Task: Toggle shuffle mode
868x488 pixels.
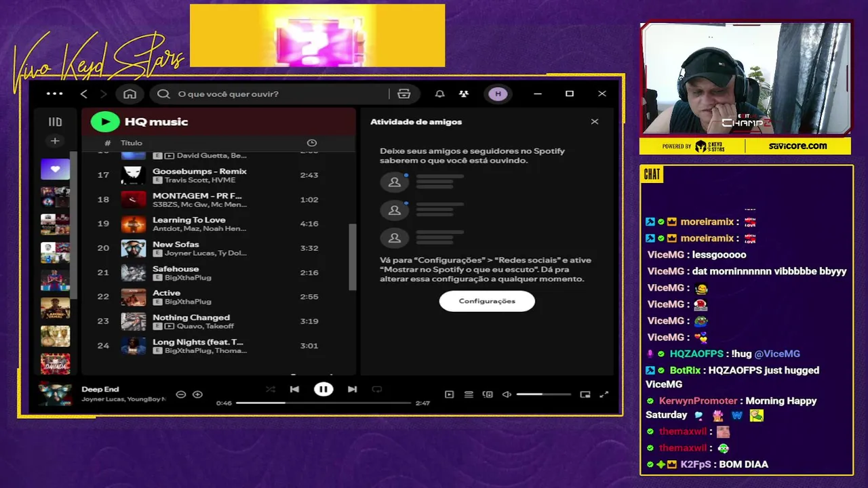Action: [271, 389]
